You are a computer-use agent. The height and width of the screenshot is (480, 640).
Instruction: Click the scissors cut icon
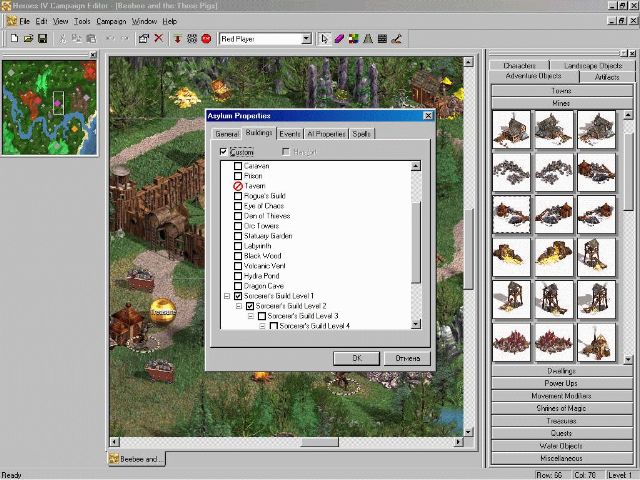(x=62, y=39)
